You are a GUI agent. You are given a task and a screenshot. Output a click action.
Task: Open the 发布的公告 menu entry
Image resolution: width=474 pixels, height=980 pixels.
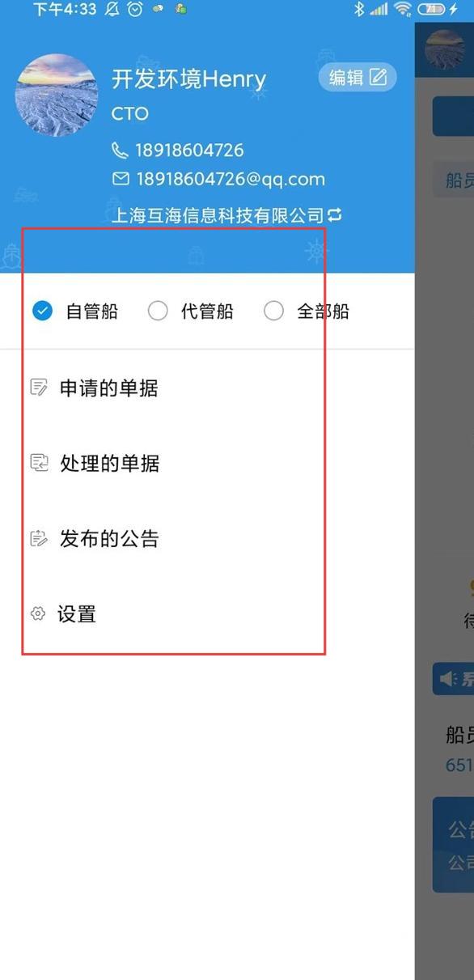point(207,539)
